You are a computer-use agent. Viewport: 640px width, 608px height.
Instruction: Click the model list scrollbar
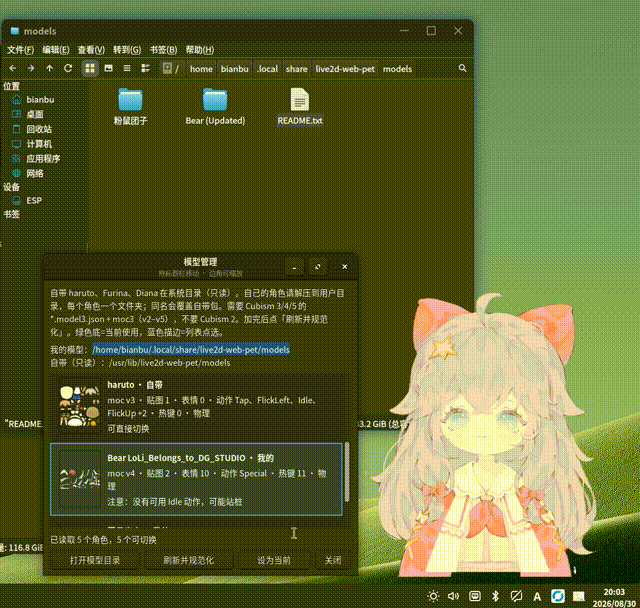(347, 472)
